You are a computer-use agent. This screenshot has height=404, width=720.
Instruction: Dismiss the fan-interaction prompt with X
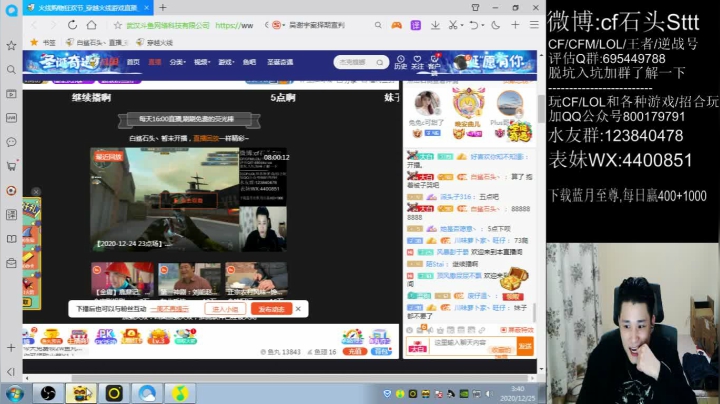(298, 309)
